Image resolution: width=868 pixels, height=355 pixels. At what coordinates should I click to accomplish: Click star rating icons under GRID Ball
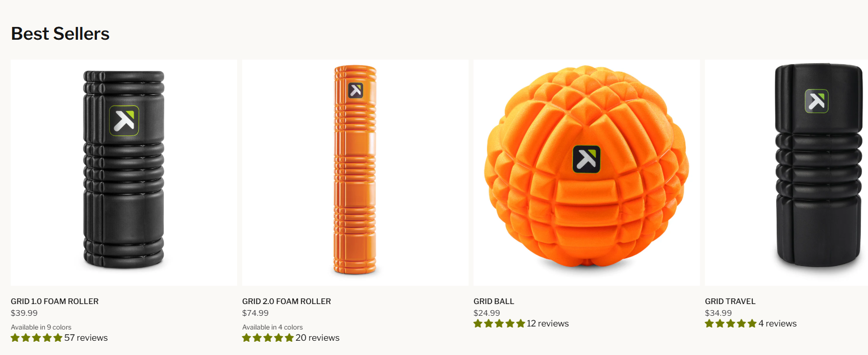coord(499,323)
